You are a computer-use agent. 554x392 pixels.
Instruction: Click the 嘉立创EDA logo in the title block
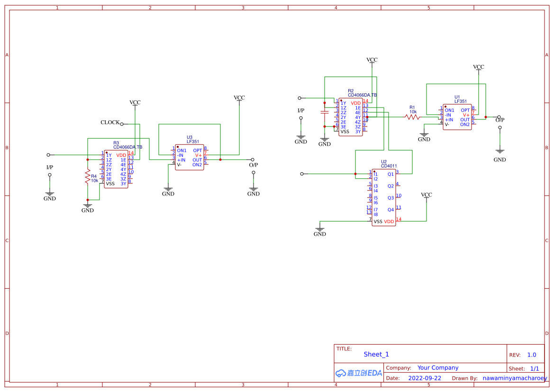358,374
